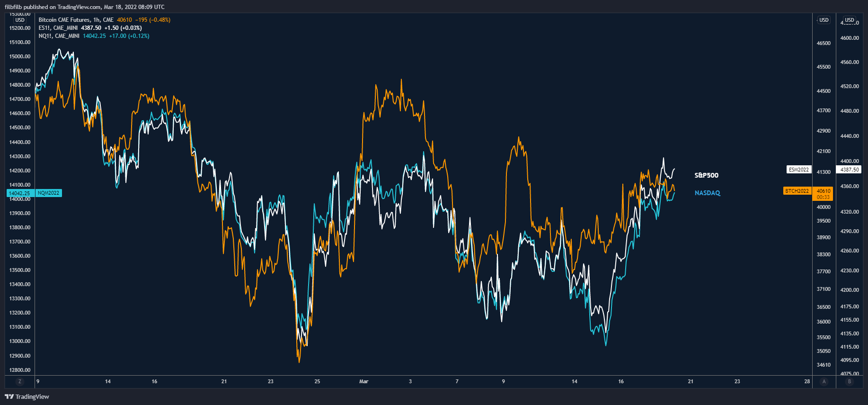This screenshot has height=405, width=868.
Task: Open USD currency selector on Bitcoin price axis
Action: click(824, 20)
